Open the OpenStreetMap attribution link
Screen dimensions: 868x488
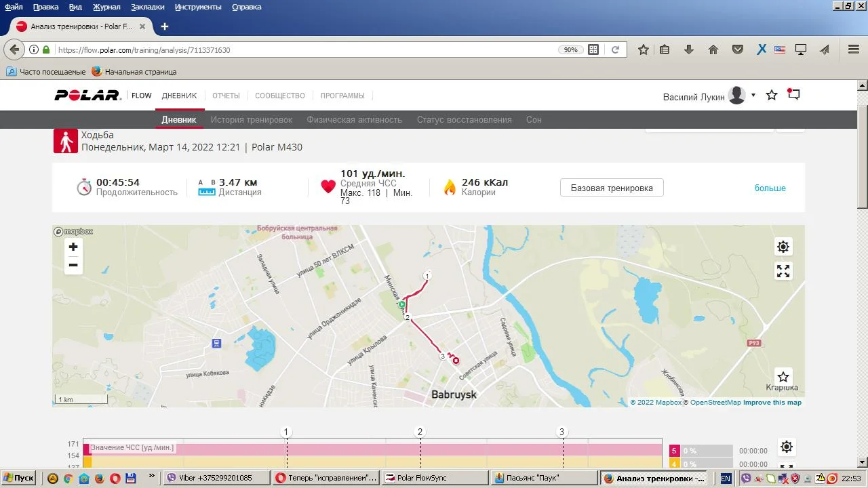click(x=715, y=403)
